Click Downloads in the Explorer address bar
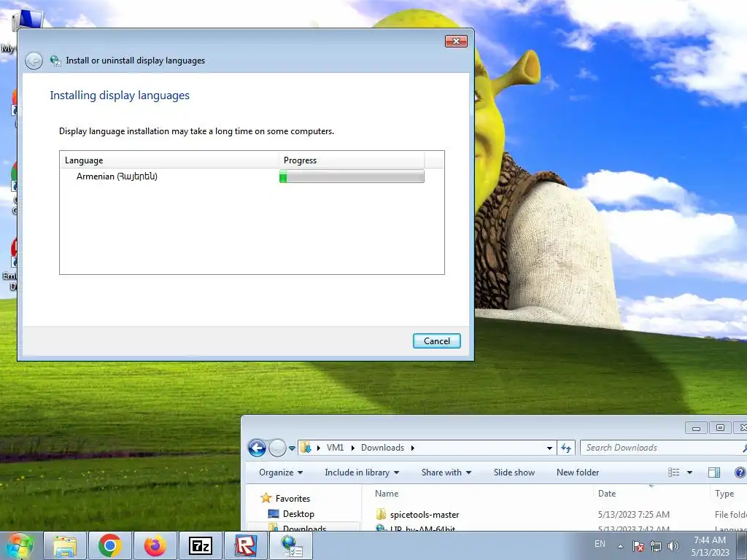 [x=382, y=448]
